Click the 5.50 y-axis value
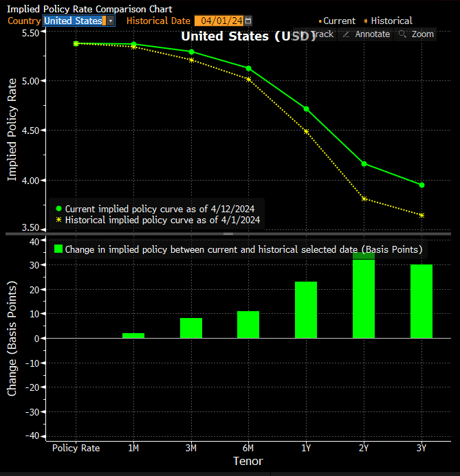Viewport: 460px width, 476px height. click(x=30, y=33)
